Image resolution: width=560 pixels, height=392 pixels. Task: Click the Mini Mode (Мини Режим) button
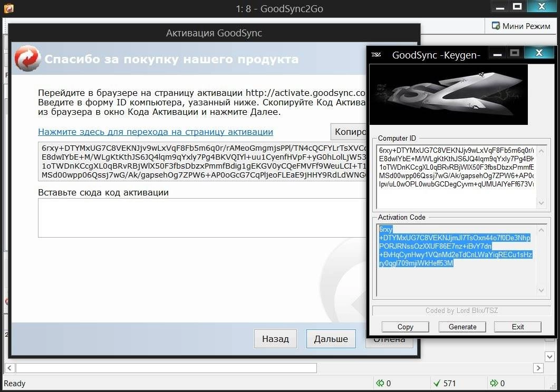coord(521,26)
